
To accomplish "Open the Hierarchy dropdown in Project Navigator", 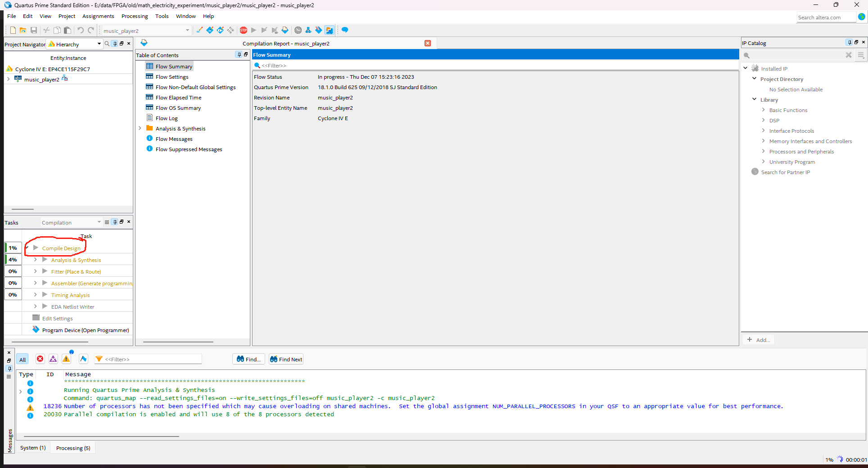I will pyautogui.click(x=74, y=44).
